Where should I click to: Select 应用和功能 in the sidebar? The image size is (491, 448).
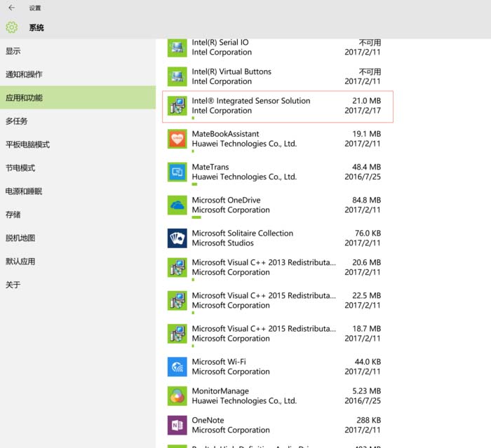78,97
